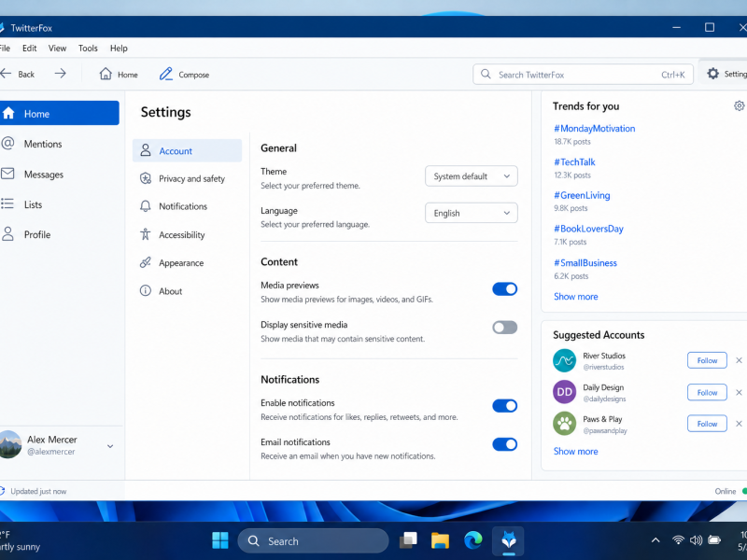Select Account settings tab
Image resolution: width=747 pixels, height=560 pixels.
click(188, 150)
